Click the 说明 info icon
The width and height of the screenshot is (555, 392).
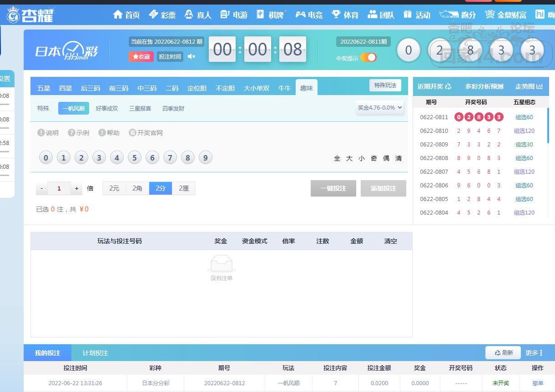[41, 133]
